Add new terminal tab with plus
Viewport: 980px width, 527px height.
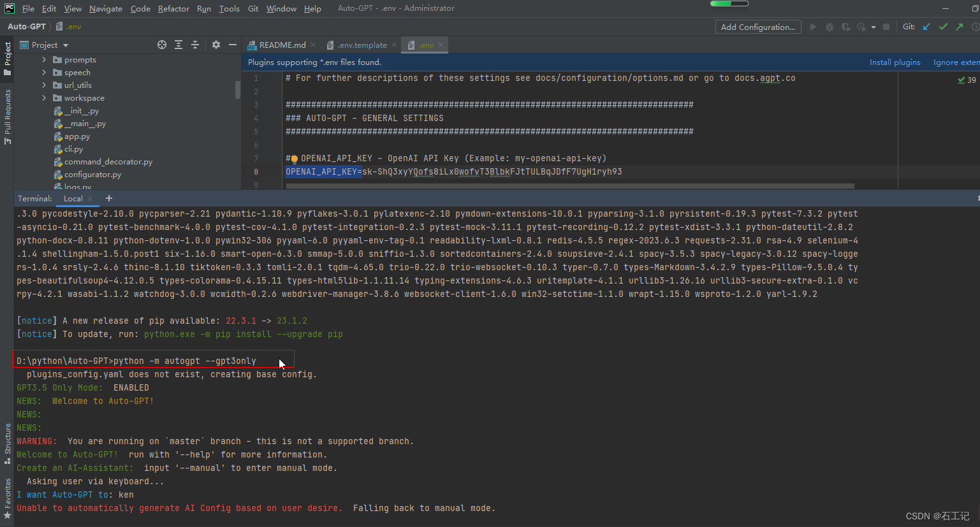point(109,198)
